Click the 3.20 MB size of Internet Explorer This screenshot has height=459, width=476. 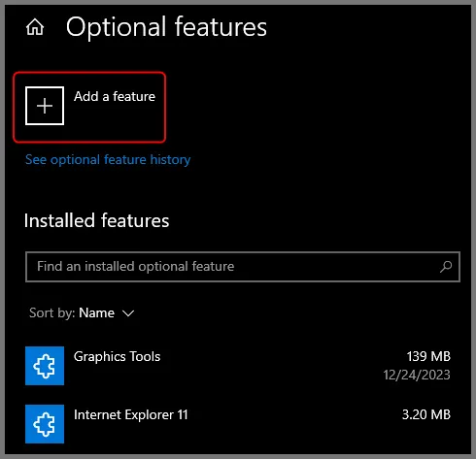426,414
